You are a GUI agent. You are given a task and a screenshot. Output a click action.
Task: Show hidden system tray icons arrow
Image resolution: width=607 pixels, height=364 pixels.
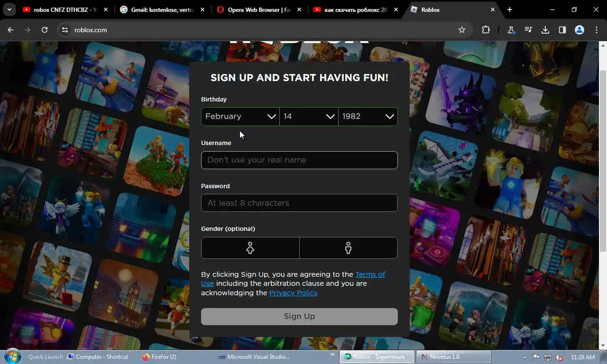524,357
